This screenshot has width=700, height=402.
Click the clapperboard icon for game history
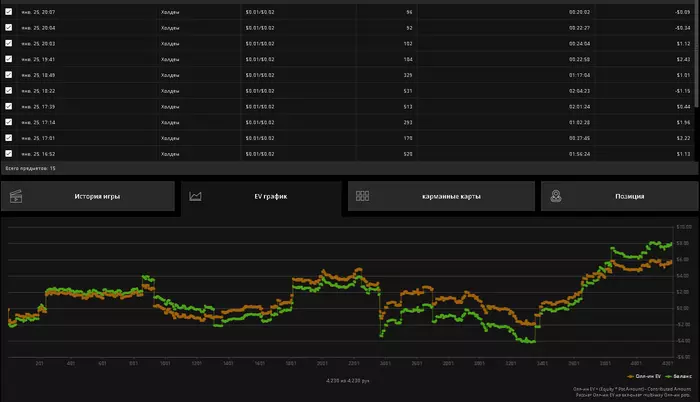click(16, 196)
